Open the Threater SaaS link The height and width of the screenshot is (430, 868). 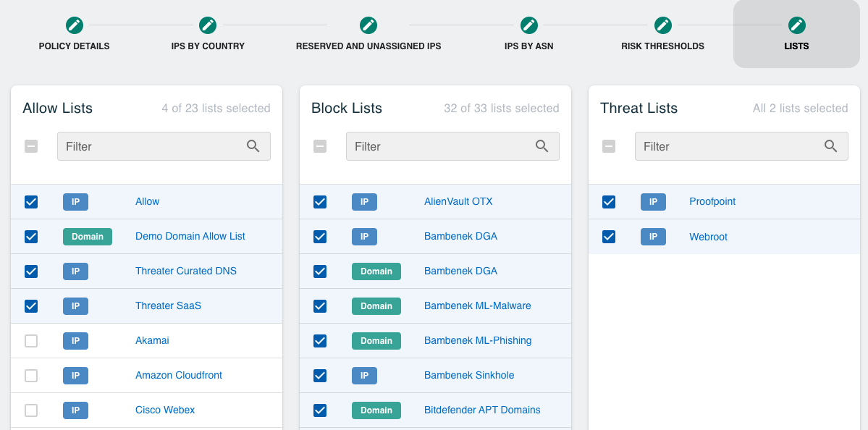[x=168, y=305]
